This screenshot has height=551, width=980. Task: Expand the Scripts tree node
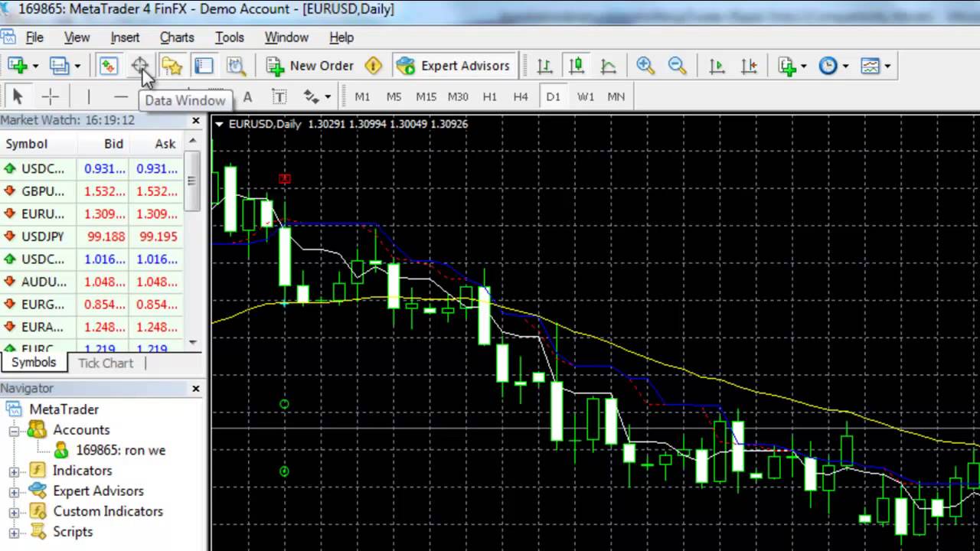tap(14, 533)
